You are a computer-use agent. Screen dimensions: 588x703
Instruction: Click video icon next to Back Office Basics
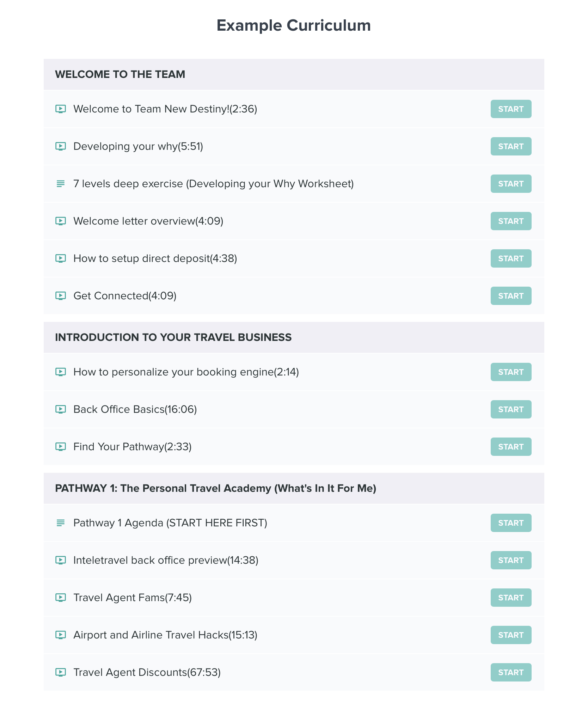click(61, 409)
